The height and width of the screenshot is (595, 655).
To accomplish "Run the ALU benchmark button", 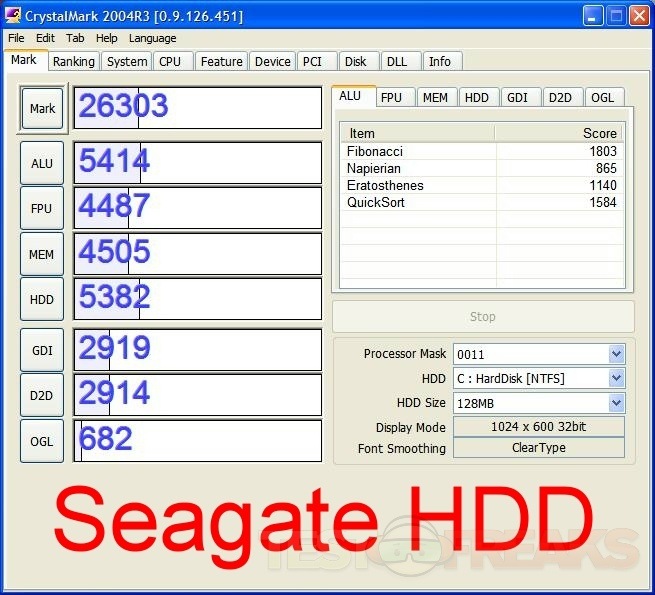I will click(x=42, y=163).
